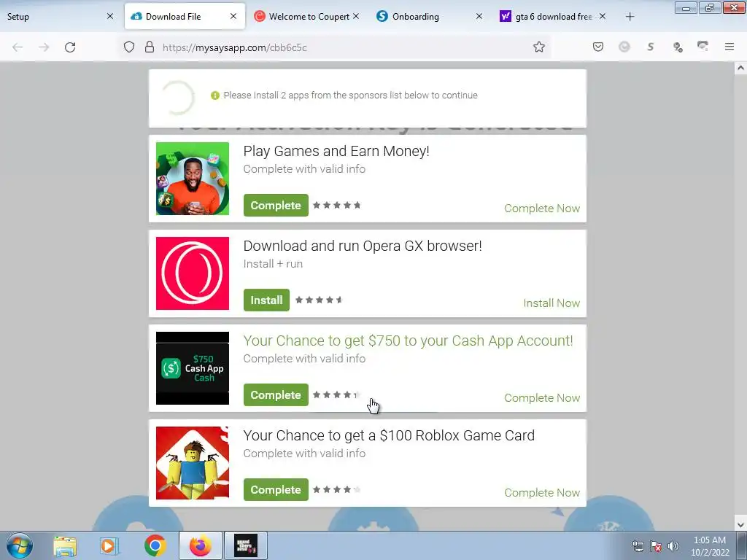
Task: Reload the current page
Action: [70, 47]
